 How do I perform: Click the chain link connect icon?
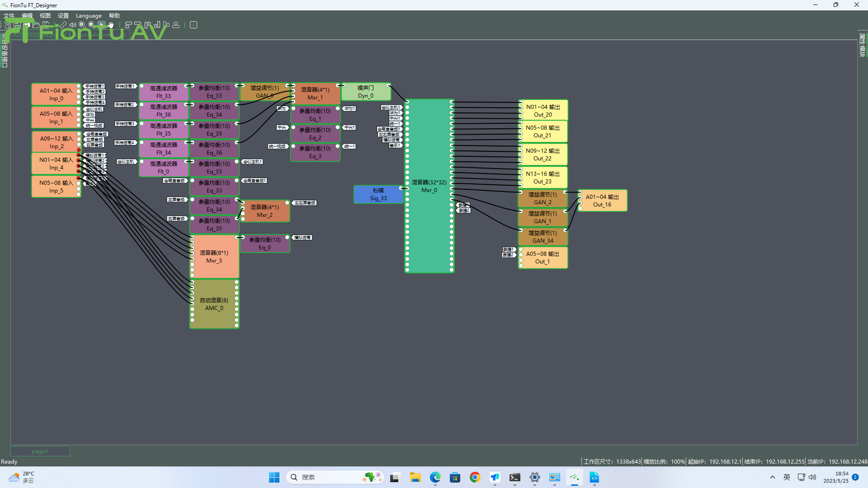tap(63, 25)
